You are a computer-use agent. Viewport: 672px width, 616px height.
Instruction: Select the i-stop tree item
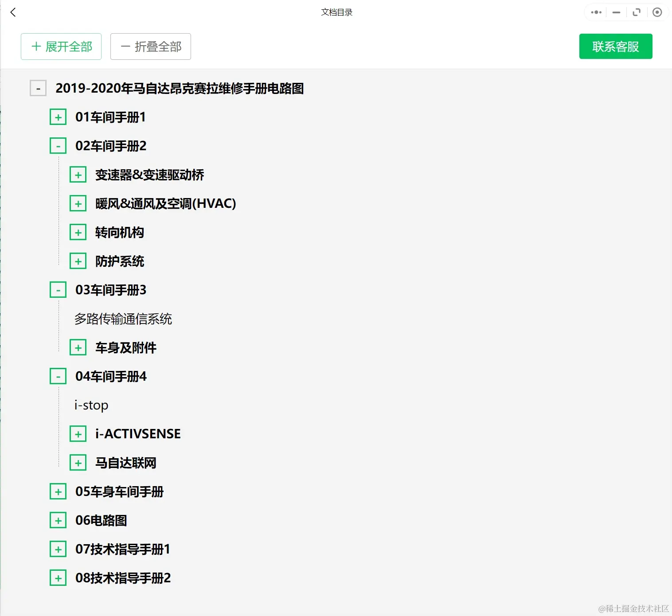click(91, 405)
